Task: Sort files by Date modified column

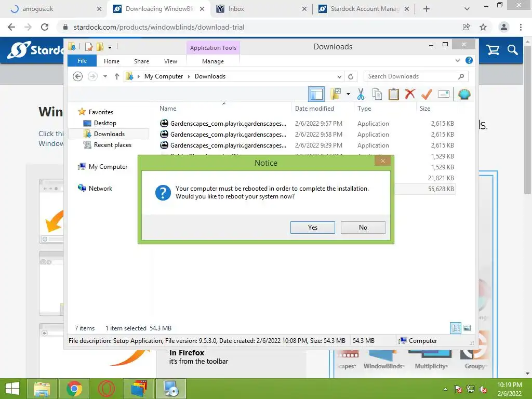Action: click(x=314, y=109)
